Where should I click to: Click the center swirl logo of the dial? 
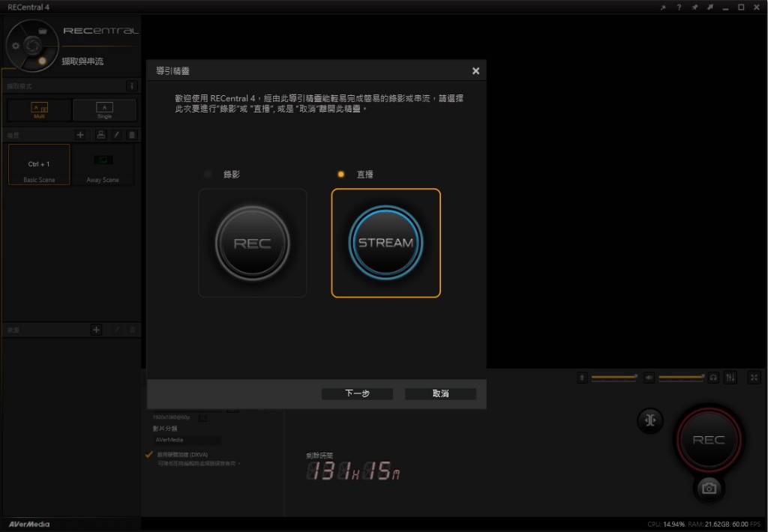[x=32, y=46]
